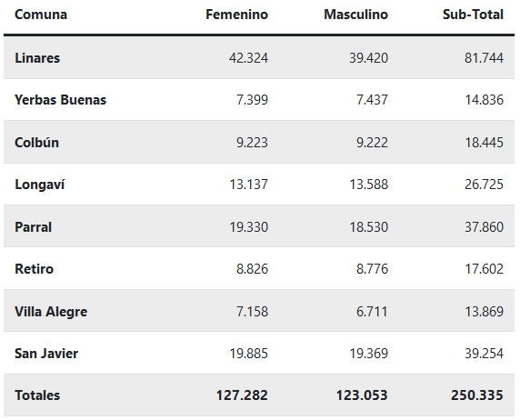520x420 pixels.
Task: Select Parral masculine value 18.530
Action: pos(369,227)
